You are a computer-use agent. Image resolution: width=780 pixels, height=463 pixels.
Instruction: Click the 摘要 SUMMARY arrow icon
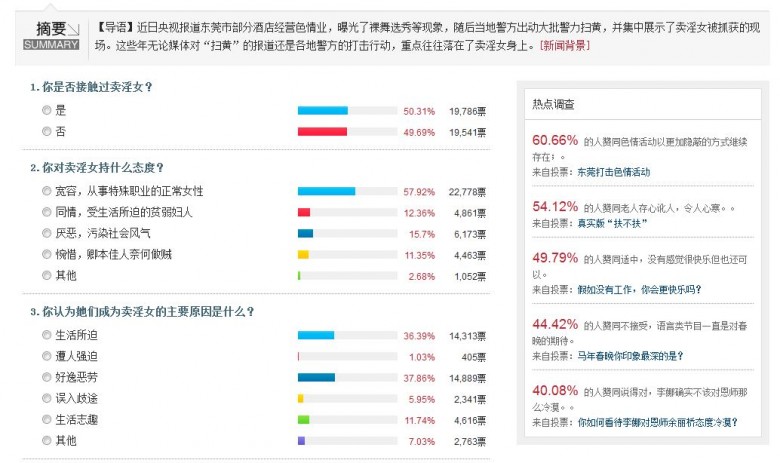(73, 29)
